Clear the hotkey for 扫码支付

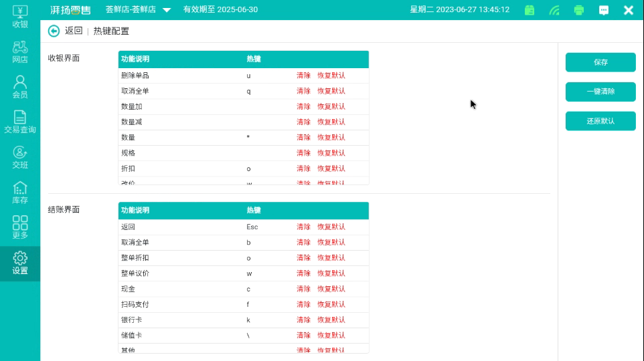click(x=303, y=304)
